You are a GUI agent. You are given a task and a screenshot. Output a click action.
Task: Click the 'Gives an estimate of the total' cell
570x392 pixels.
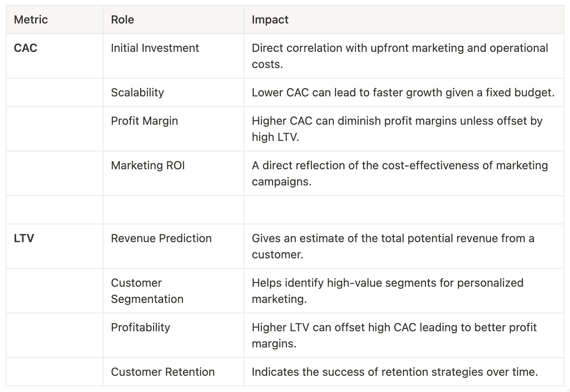click(x=393, y=246)
